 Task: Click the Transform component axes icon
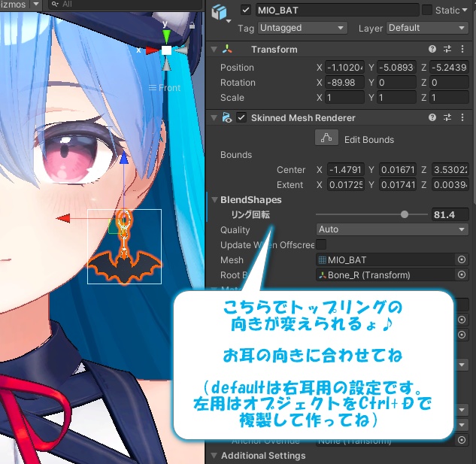click(227, 49)
